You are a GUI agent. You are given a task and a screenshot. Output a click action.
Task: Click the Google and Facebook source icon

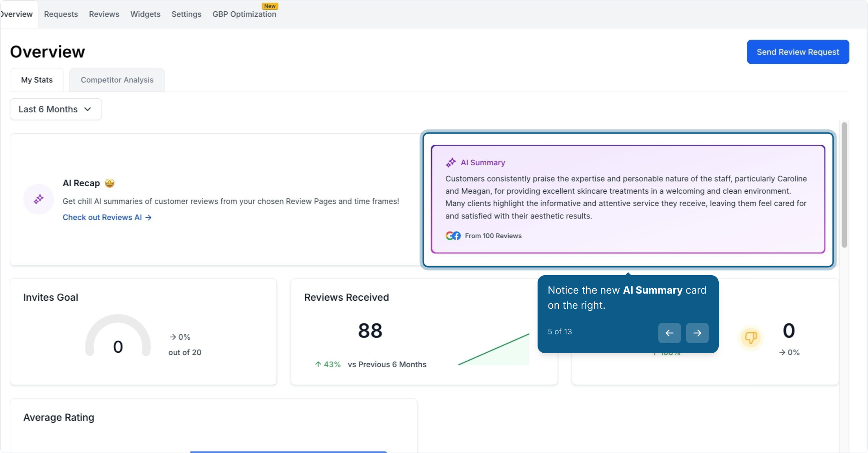click(x=453, y=236)
